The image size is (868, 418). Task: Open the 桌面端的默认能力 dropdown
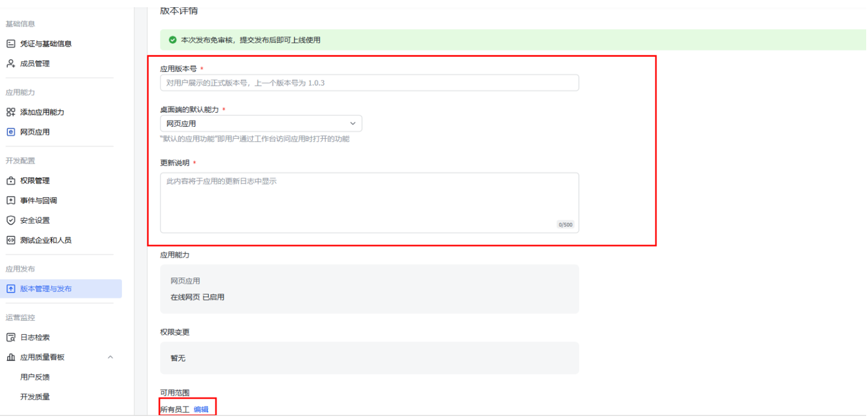coord(261,124)
